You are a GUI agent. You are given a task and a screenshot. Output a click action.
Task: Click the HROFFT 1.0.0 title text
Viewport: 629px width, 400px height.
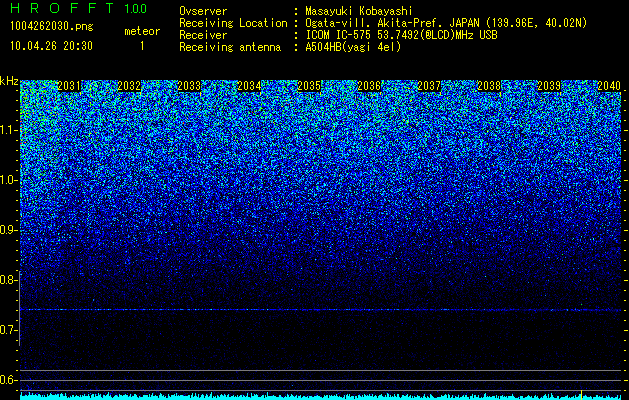(79, 8)
